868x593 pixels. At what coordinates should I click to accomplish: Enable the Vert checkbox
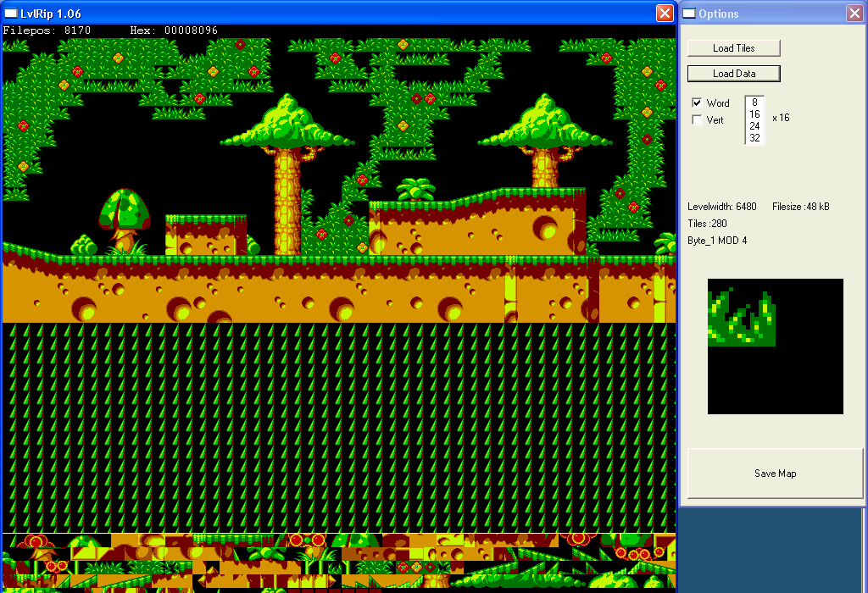(x=697, y=119)
